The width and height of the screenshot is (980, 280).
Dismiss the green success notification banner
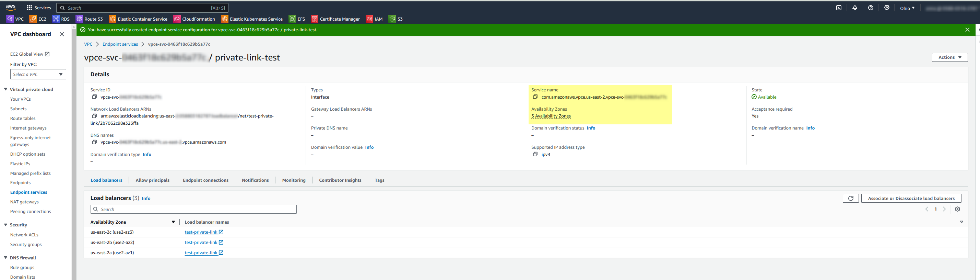pyautogui.click(x=967, y=30)
